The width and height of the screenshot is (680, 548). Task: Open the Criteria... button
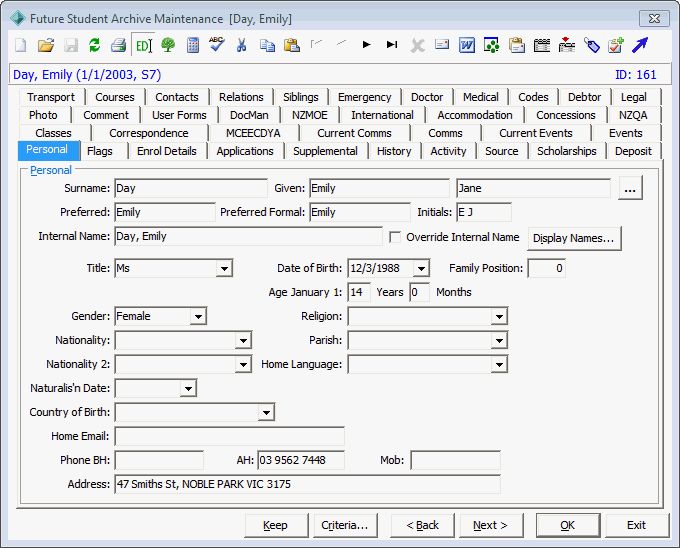pyautogui.click(x=344, y=525)
